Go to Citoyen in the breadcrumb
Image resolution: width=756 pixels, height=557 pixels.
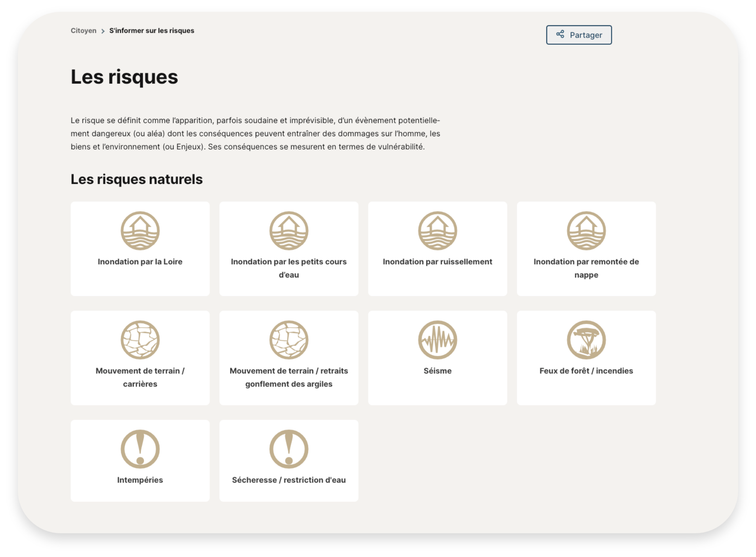pyautogui.click(x=83, y=30)
